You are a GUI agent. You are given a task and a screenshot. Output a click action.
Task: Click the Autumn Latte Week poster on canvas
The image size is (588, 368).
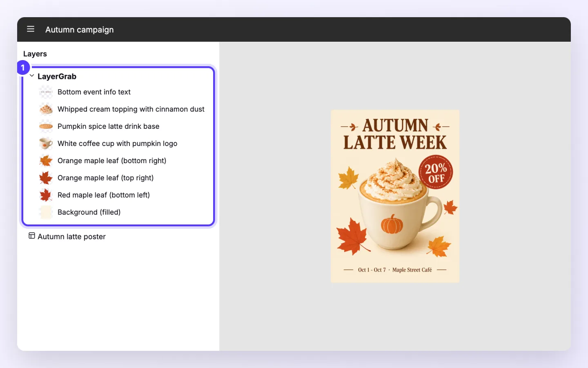coord(395,196)
